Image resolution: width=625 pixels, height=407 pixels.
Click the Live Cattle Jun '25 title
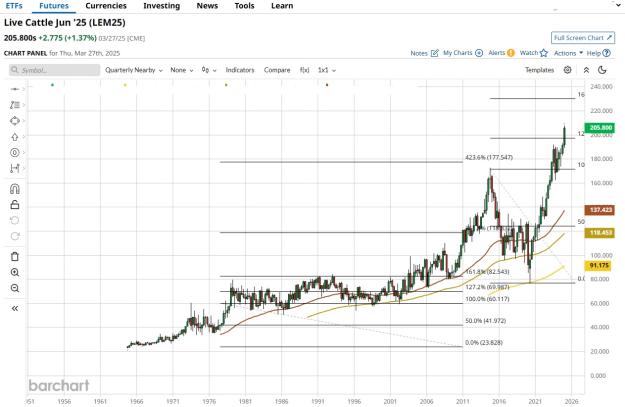(x=65, y=22)
